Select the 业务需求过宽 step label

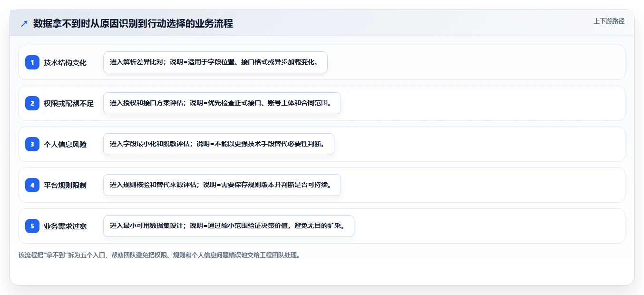(65, 226)
